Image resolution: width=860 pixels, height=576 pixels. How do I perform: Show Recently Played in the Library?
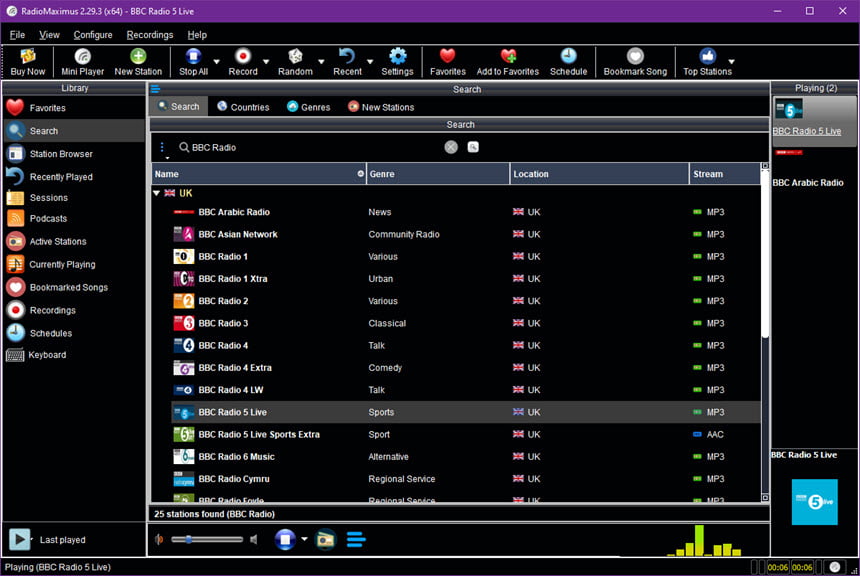74,177
